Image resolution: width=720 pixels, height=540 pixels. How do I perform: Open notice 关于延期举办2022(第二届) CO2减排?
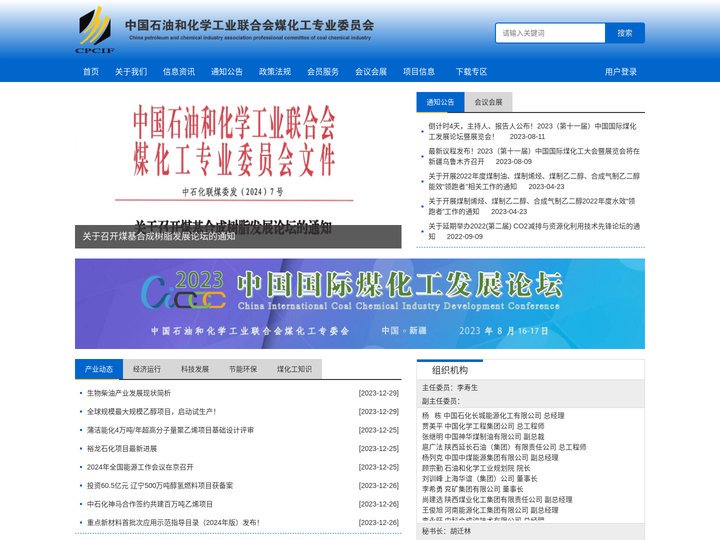[x=534, y=231]
